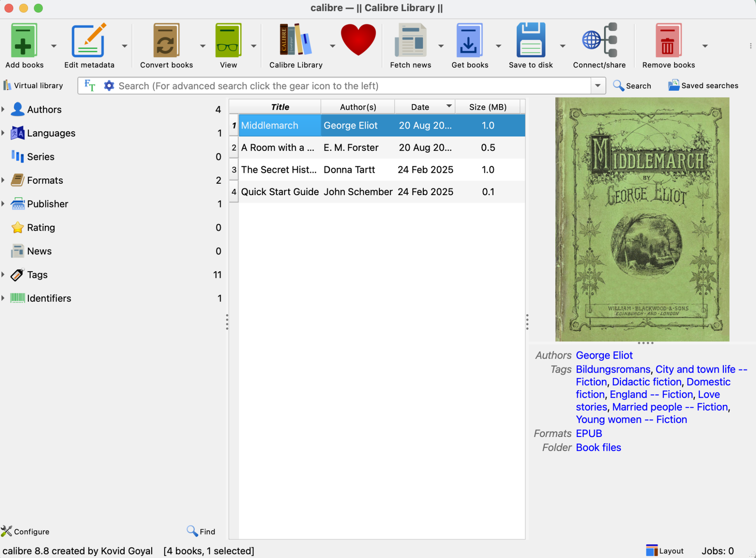
Task: Open the George Eliot author link
Action: click(x=603, y=355)
